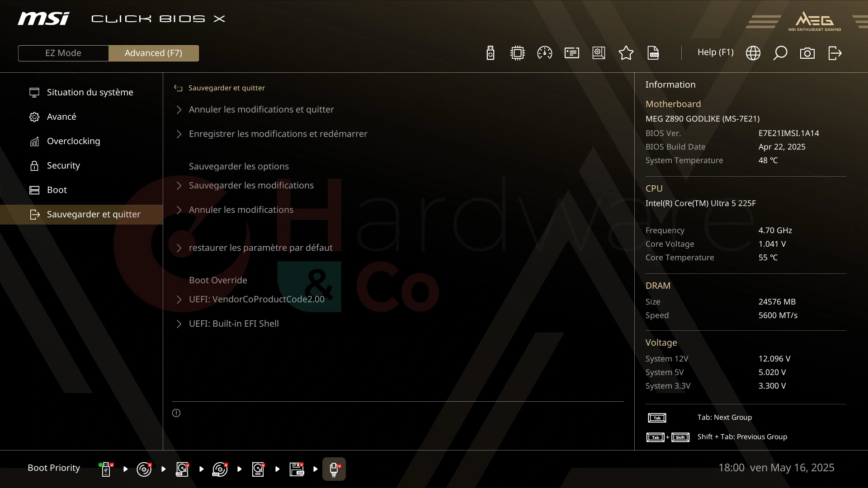
Task: Select the highlighted network cable boot device
Action: 334,469
